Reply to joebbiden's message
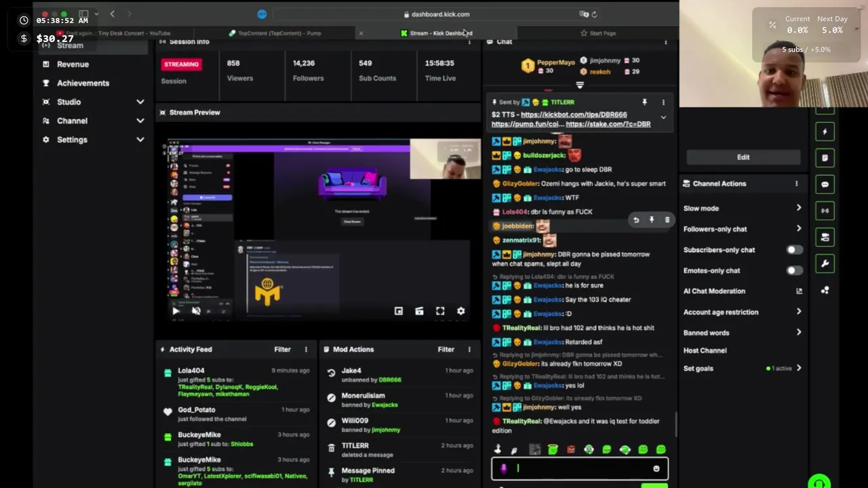868x488 pixels. (x=636, y=220)
